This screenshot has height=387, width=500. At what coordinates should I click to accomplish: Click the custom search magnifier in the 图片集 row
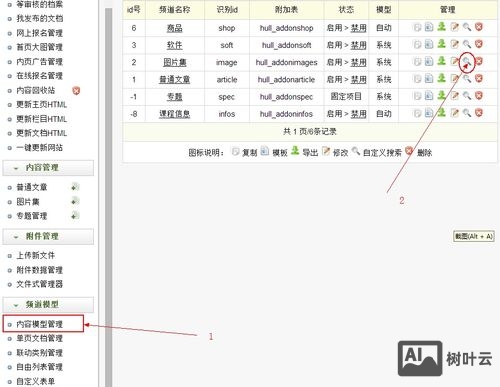coord(467,61)
